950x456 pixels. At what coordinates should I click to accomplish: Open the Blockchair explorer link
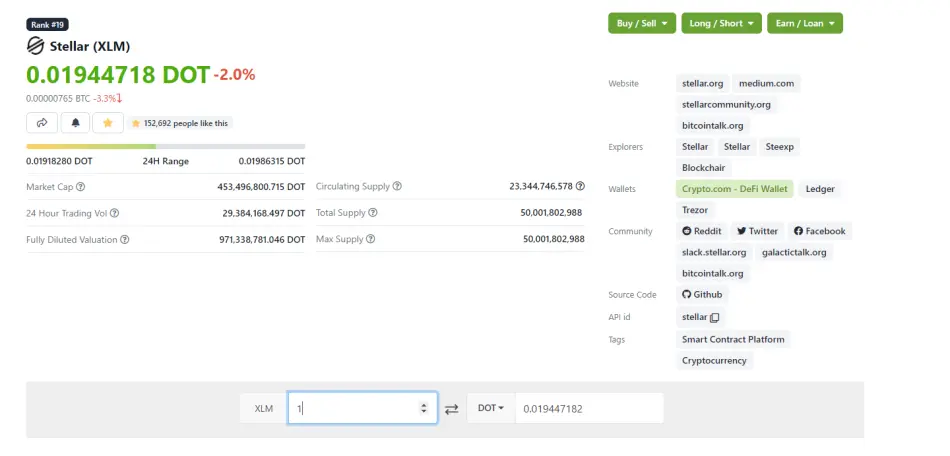tap(703, 168)
